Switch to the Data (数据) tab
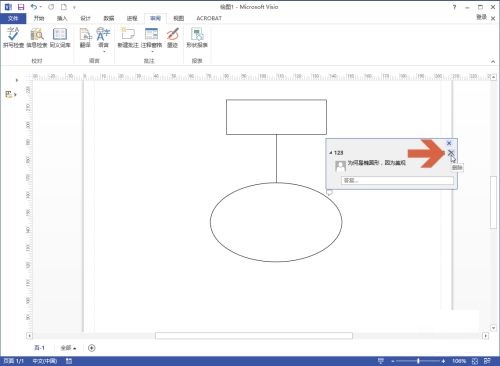Screen dimensions: 500x366 tap(109, 18)
